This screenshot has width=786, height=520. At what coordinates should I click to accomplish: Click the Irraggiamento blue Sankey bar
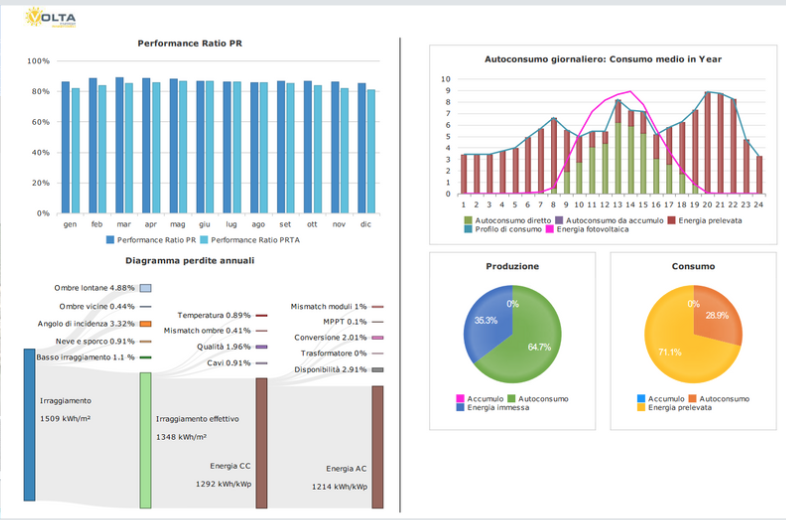point(30,425)
